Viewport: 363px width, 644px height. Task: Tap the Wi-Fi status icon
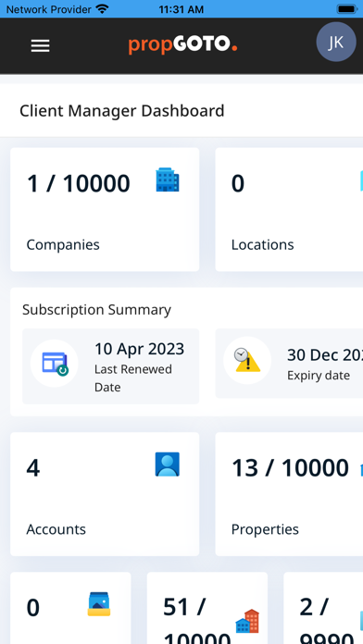click(x=102, y=9)
